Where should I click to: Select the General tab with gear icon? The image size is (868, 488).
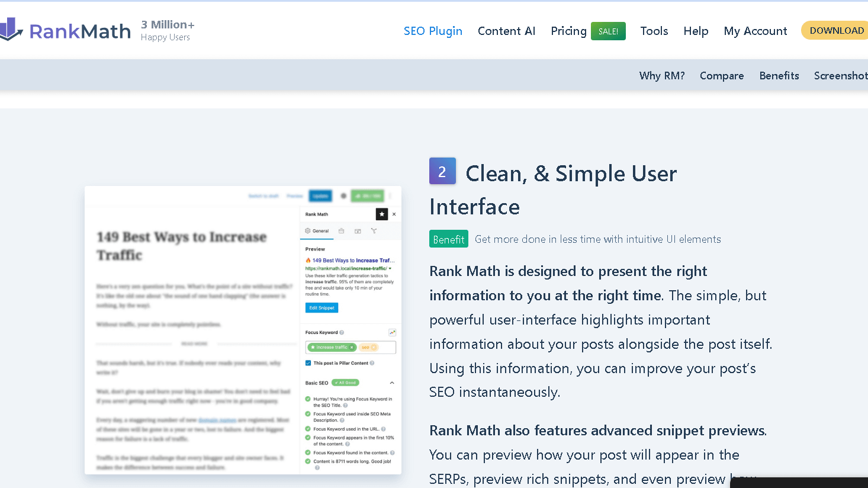[x=317, y=231]
